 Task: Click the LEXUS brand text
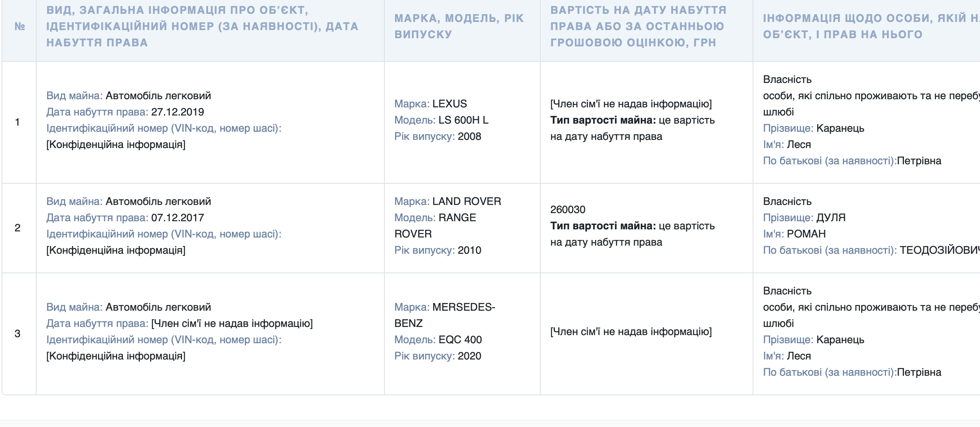450,104
